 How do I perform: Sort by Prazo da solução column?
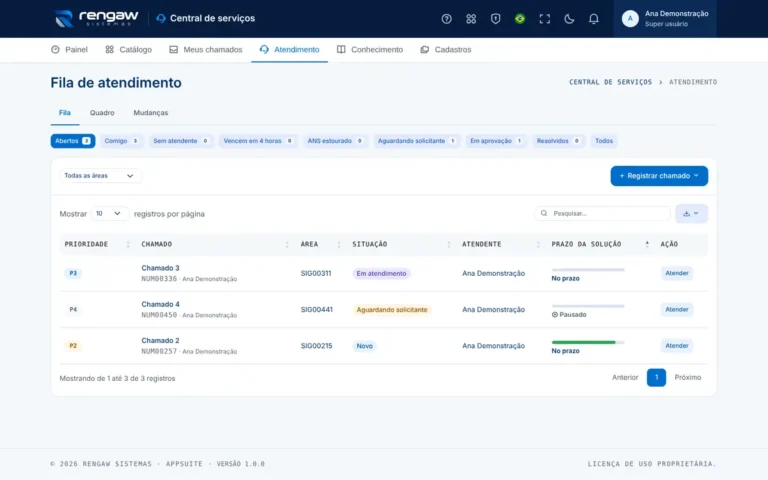click(x=600, y=244)
